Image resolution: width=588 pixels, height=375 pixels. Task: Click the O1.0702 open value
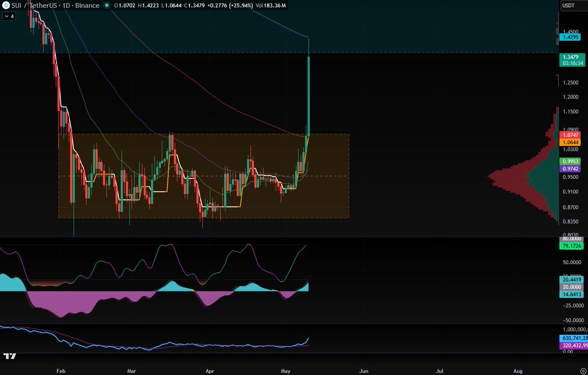[x=125, y=6]
